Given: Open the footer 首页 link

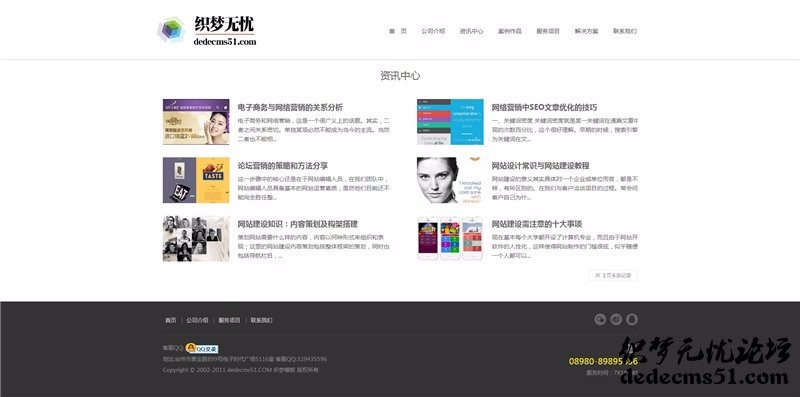Looking at the screenshot, I should point(170,320).
